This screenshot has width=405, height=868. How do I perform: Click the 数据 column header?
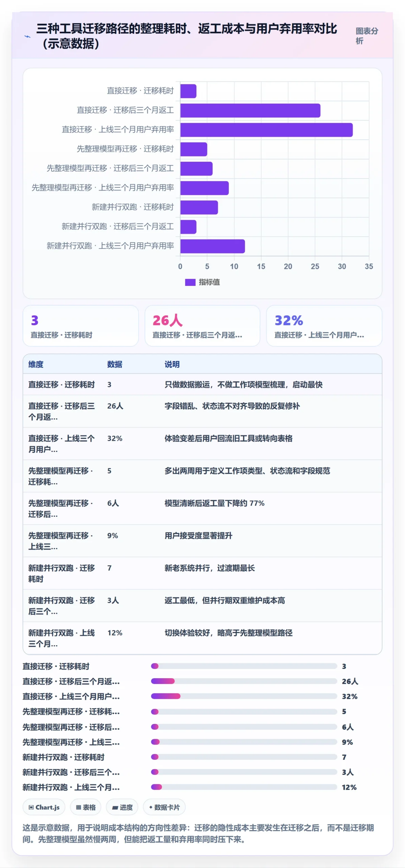tap(115, 364)
